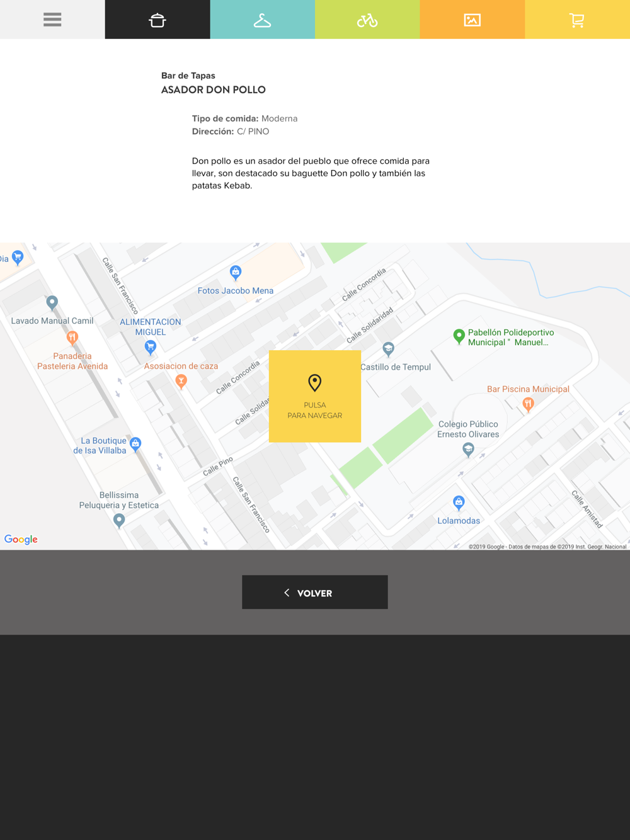This screenshot has height=840, width=630.
Task: Click the Fotos Jacobo Mena map pin
Action: click(236, 273)
